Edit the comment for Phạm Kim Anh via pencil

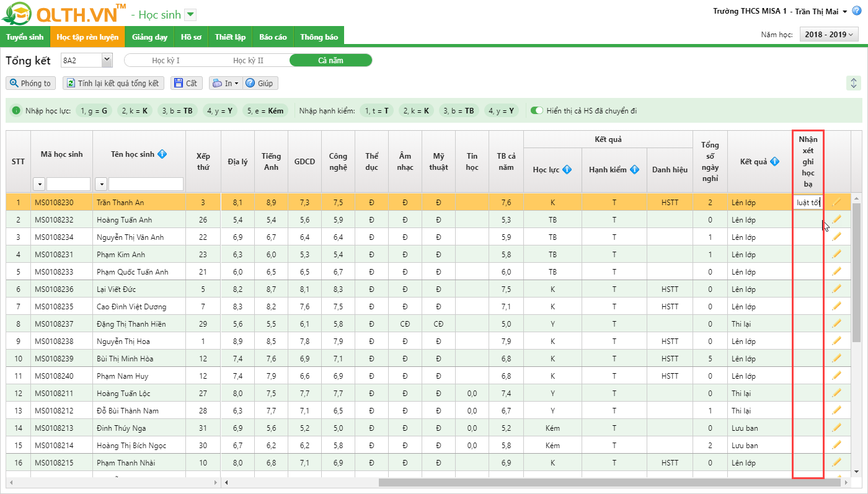coord(836,254)
